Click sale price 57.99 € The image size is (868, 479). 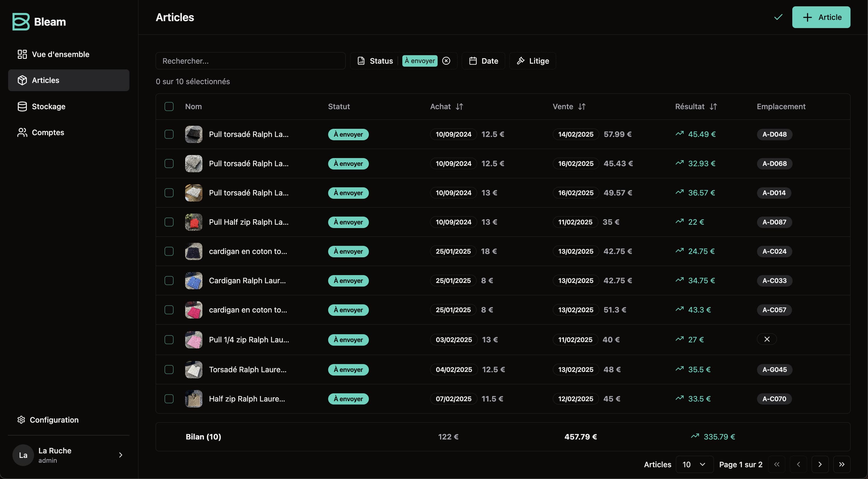coord(617,134)
